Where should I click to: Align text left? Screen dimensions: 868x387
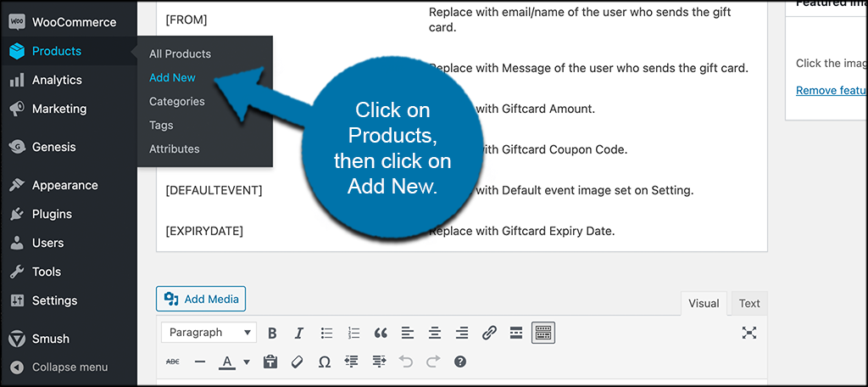point(408,333)
